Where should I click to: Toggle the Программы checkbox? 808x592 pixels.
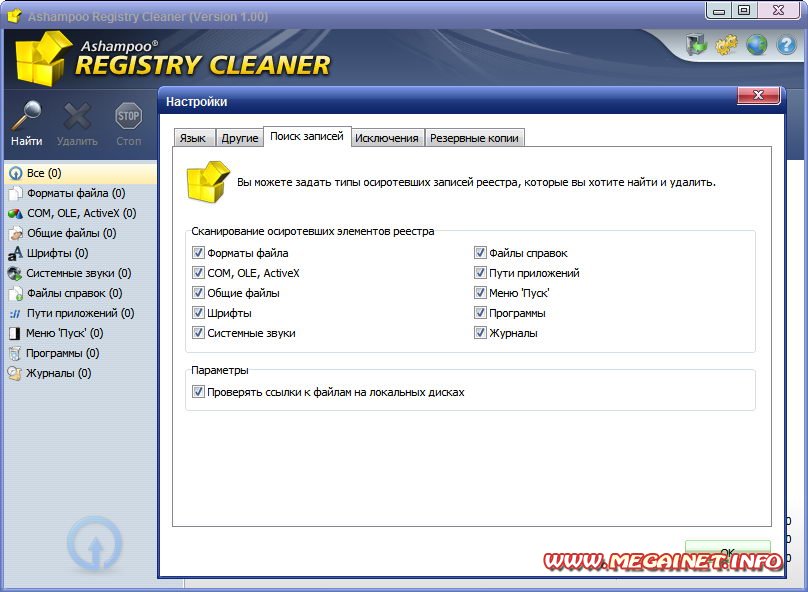(480, 313)
